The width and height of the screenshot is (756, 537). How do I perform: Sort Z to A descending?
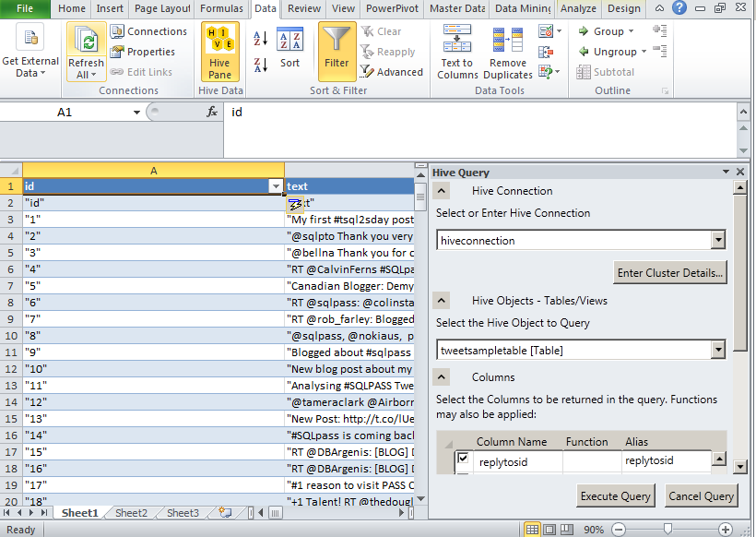pyautogui.click(x=260, y=65)
